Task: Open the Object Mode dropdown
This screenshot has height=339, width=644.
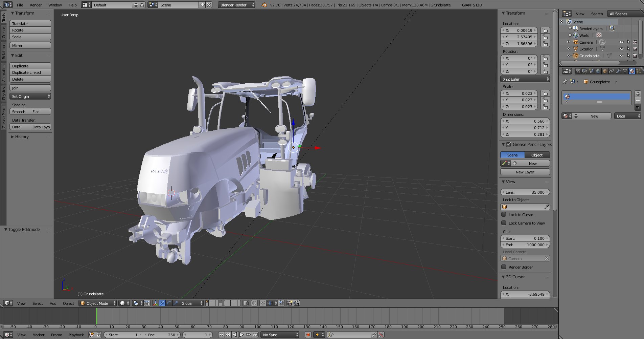Action: click(97, 303)
